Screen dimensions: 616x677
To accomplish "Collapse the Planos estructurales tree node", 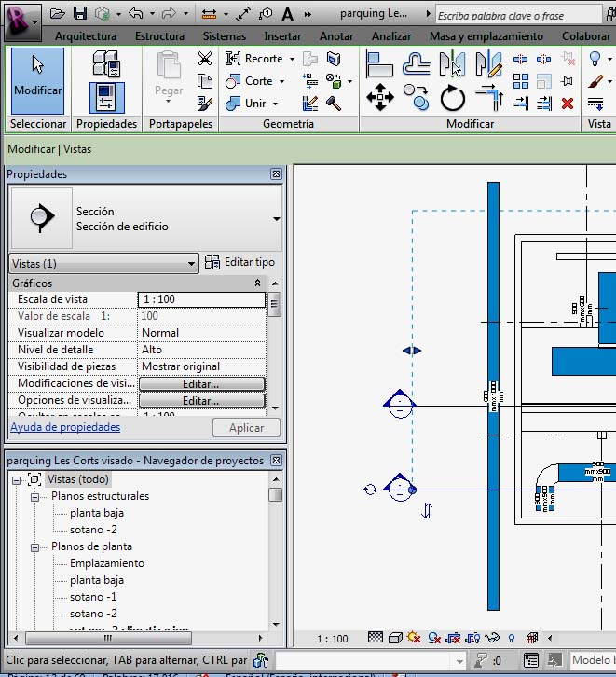I will (x=34, y=496).
